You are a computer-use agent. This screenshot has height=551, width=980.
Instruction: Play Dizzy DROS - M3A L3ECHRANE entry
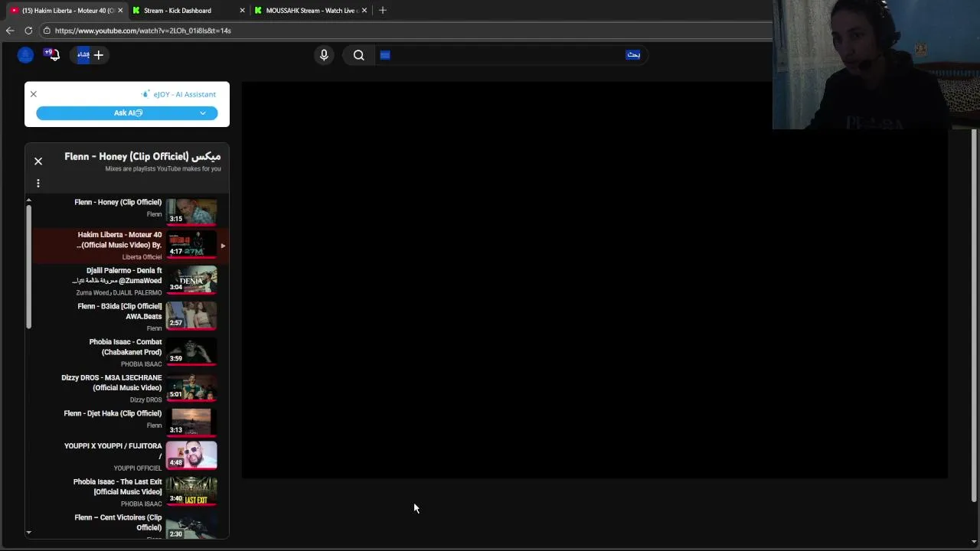(x=129, y=388)
